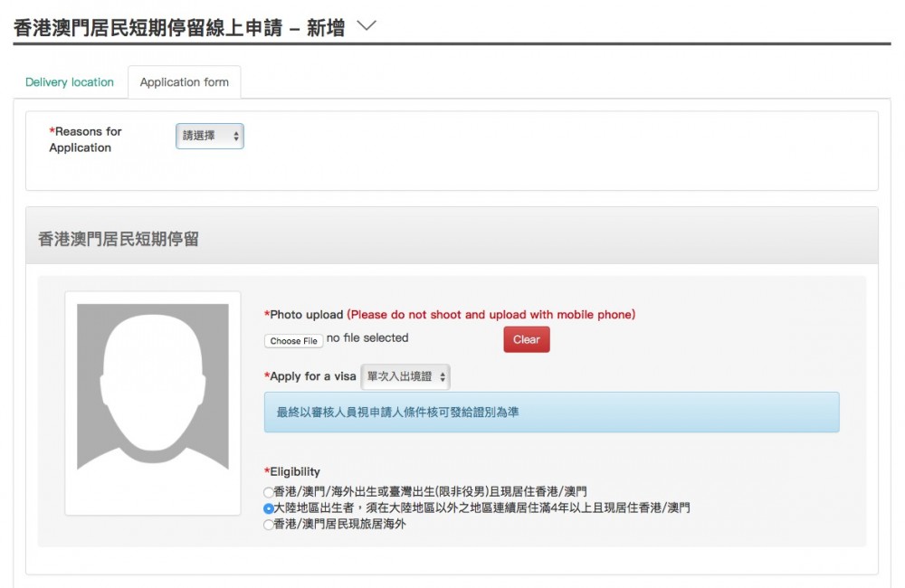
Task: Click the Apply for a visa label
Action: [312, 376]
